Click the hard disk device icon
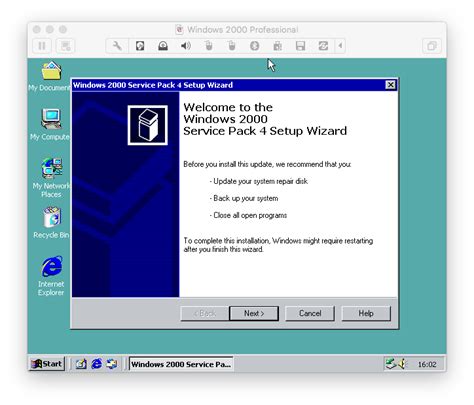Screen dimensions: 474x405 (140, 46)
